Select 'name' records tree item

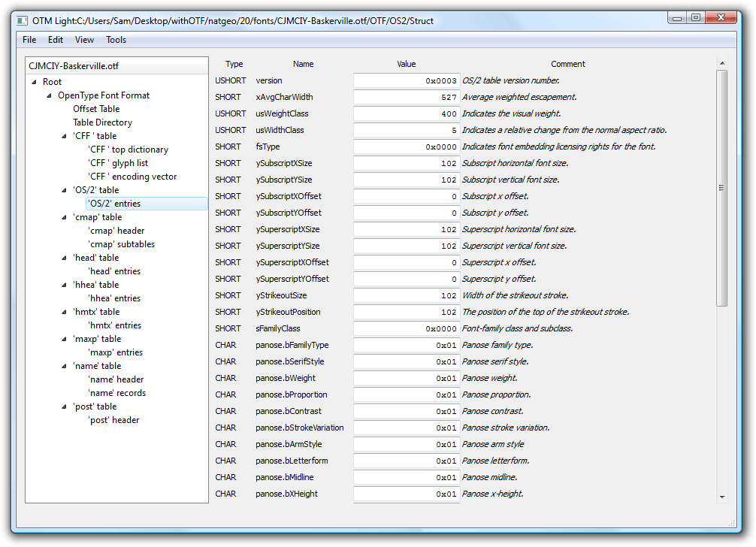coord(116,393)
